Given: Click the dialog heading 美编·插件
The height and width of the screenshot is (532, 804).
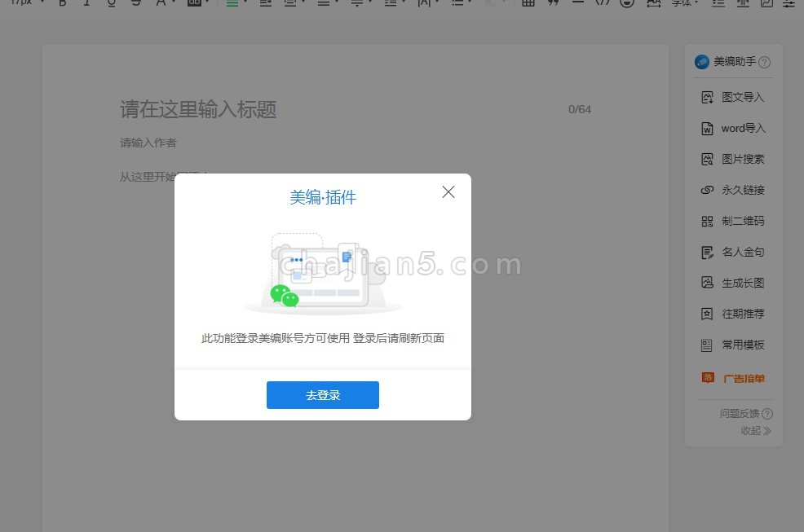Looking at the screenshot, I should coord(323,197).
